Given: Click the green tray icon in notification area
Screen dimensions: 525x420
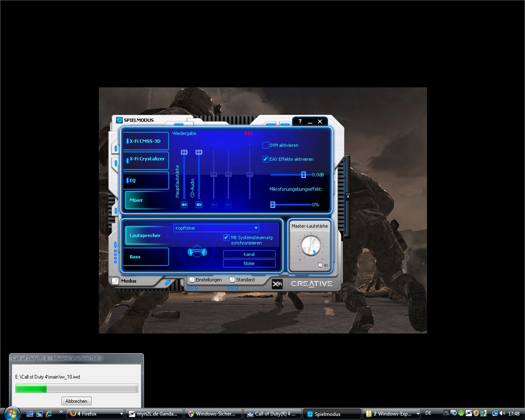Looking at the screenshot, I should [461, 413].
